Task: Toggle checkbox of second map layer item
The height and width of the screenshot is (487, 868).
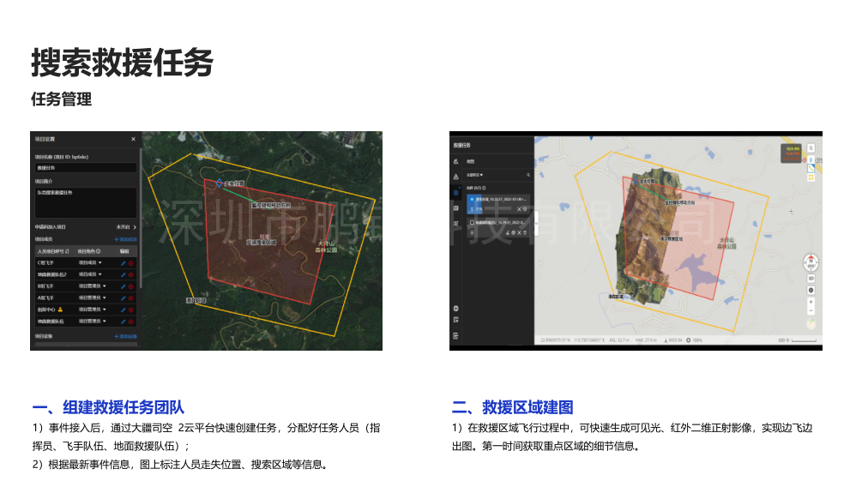Action: (472, 222)
